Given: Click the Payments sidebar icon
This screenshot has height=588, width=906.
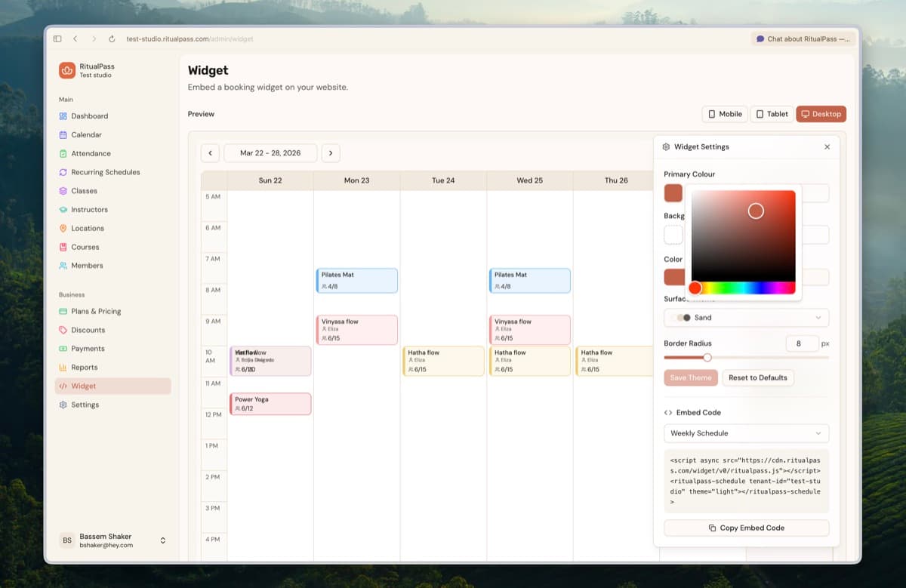Looking at the screenshot, I should (x=63, y=349).
